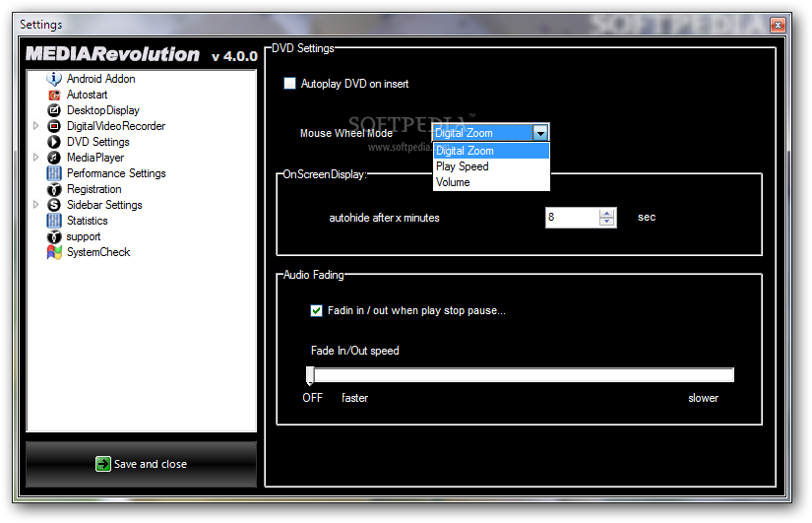Click the Fade In/Out speed slider handle

coord(310,376)
